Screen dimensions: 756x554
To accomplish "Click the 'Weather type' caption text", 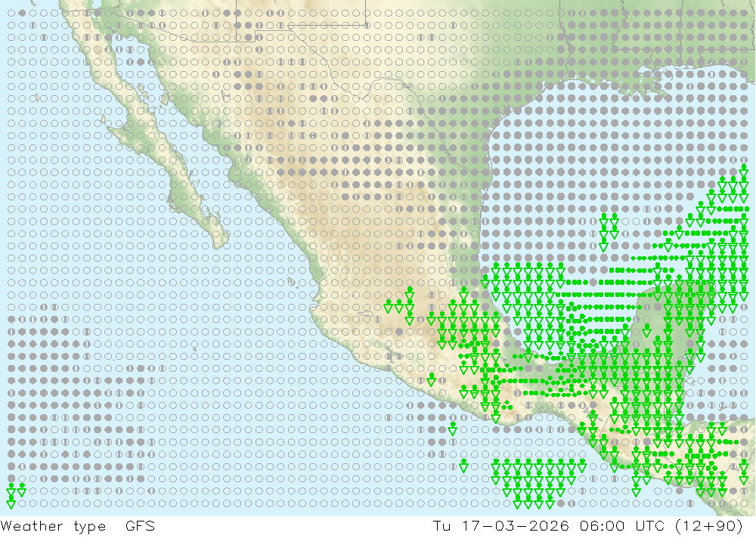I will (53, 526).
